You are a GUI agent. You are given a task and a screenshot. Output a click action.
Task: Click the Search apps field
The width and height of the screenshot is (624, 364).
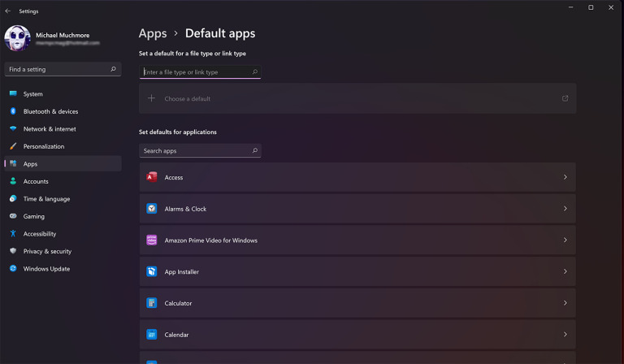[200, 151]
